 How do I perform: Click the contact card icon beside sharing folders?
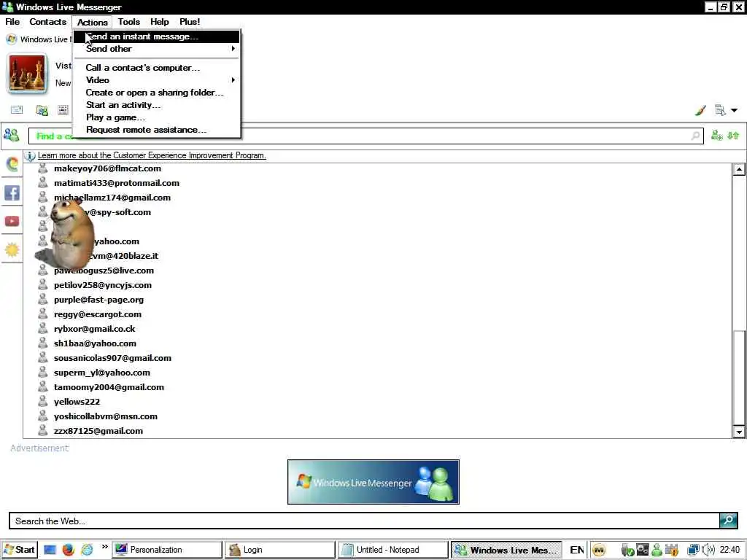tap(63, 110)
